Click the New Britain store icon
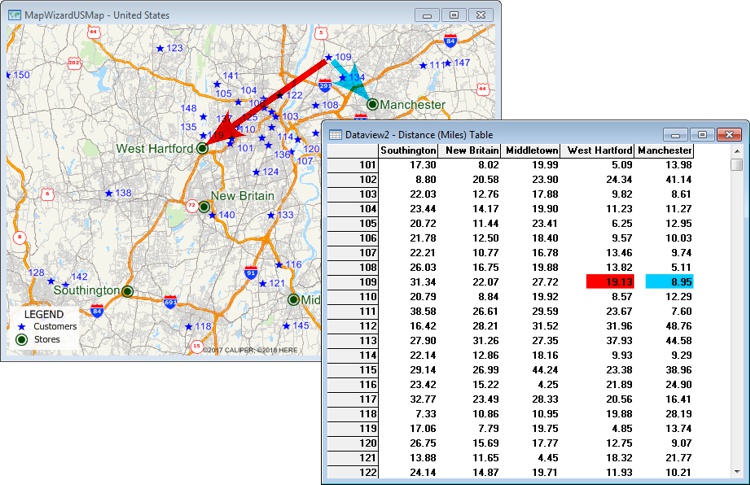The image size is (750, 485). 204,207
